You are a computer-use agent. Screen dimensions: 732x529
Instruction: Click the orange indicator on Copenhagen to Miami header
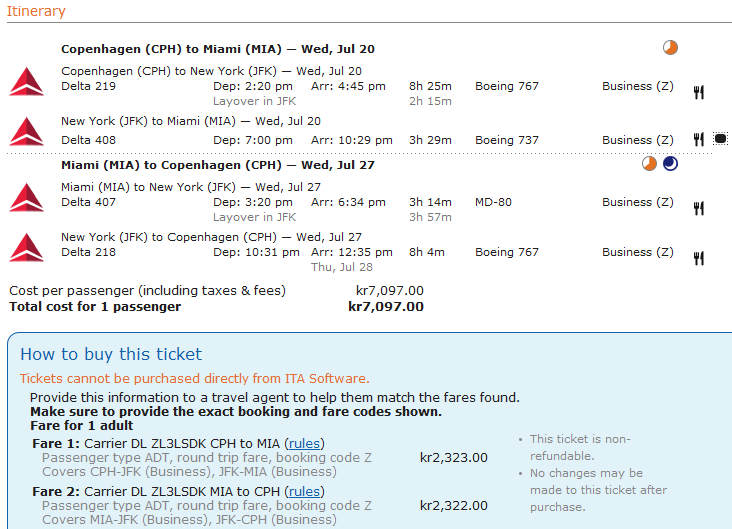coord(671,47)
